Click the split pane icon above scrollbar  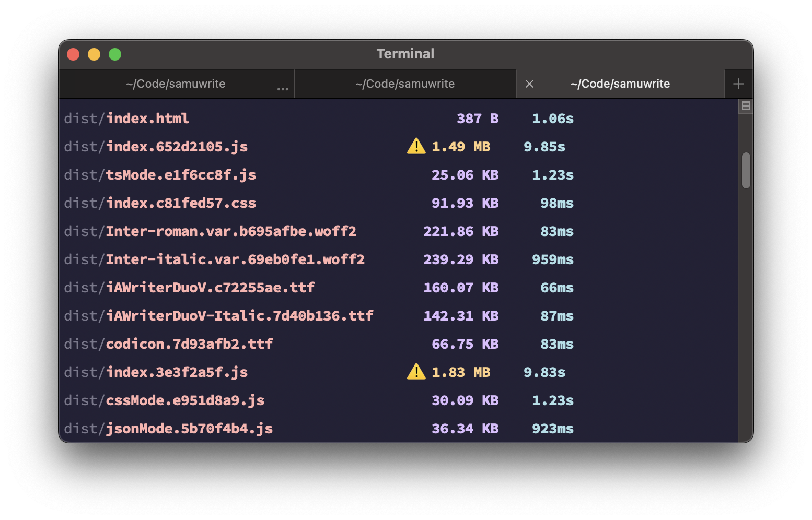(746, 106)
